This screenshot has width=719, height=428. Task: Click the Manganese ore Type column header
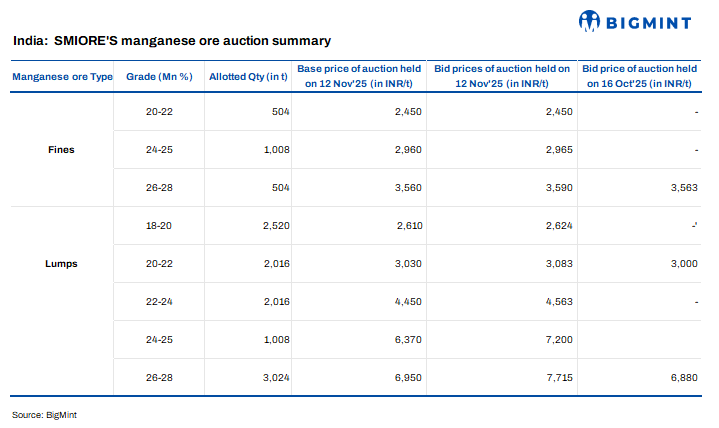click(62, 77)
